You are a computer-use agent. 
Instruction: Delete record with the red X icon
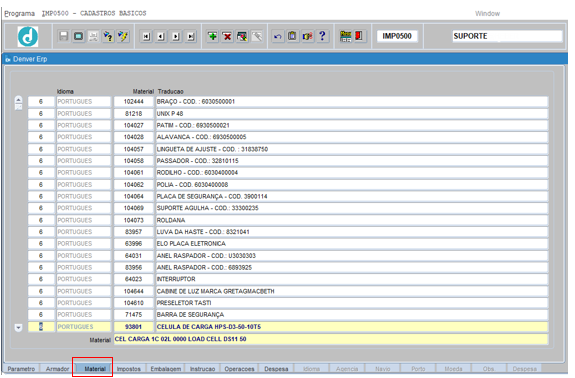[227, 36]
